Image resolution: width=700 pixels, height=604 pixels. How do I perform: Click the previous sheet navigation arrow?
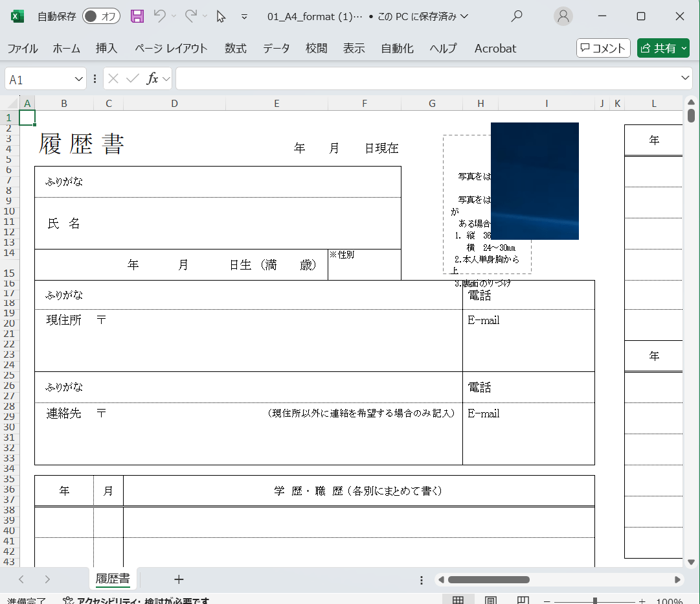point(21,579)
